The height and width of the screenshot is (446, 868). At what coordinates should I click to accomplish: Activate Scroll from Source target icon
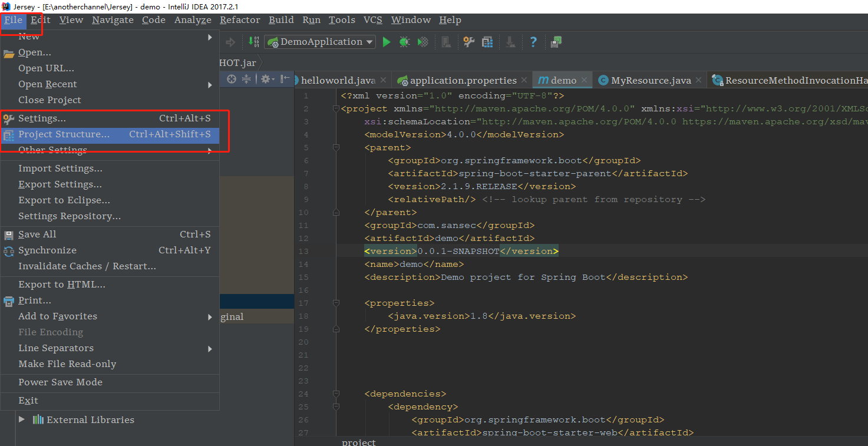click(230, 80)
